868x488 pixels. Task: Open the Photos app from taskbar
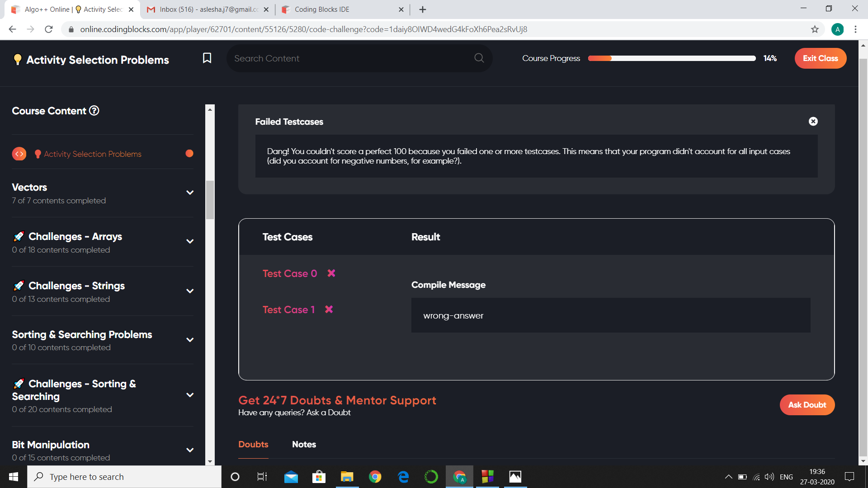[x=515, y=477]
